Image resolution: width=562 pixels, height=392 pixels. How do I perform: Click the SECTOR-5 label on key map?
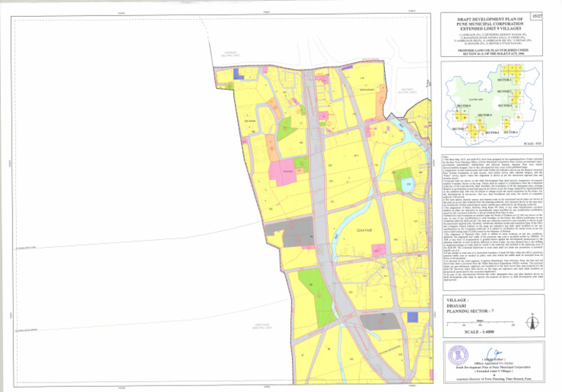pos(485,115)
